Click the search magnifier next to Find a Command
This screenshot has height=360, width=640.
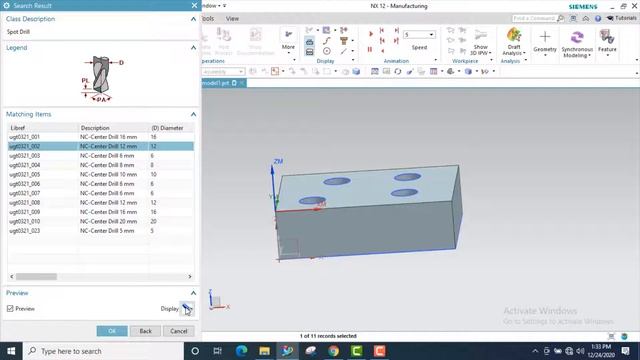coord(560,18)
